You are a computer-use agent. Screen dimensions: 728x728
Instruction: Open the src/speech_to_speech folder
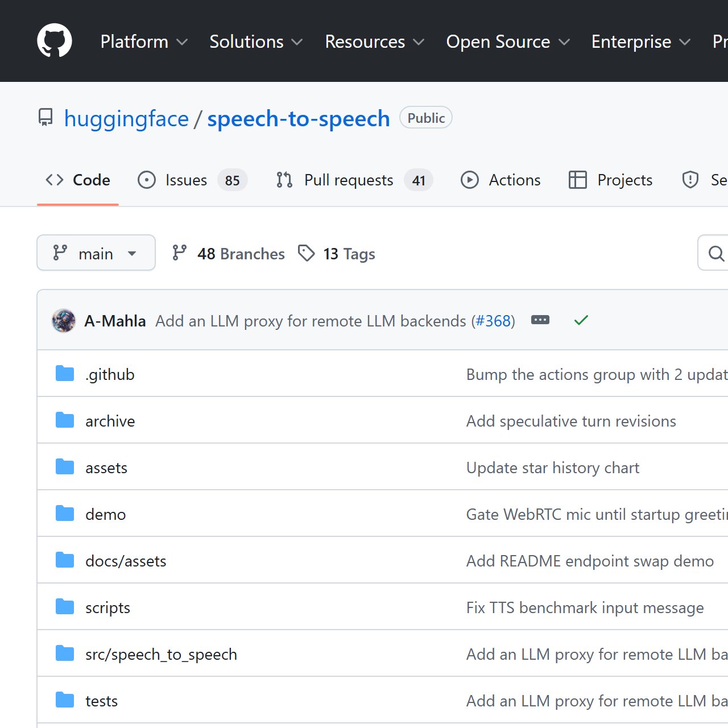[161, 654]
